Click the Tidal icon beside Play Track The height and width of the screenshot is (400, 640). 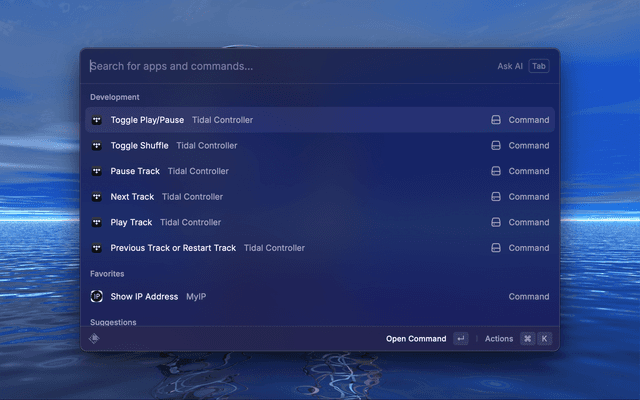click(97, 222)
